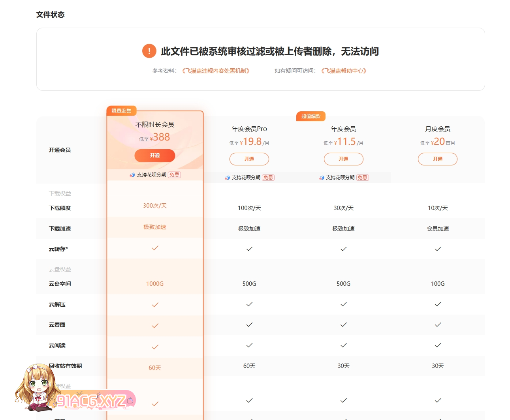Click the 云转存 checkmark for 不限时长会员
This screenshot has width=510, height=420.
point(155,248)
